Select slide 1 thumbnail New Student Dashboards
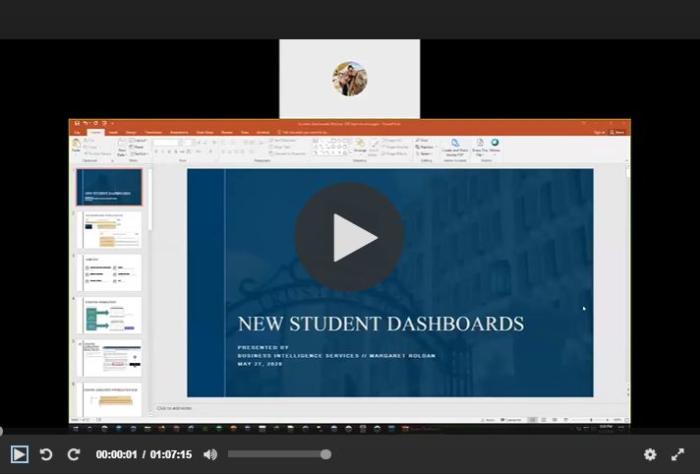Viewport: 700px width, 475px height. 109,187
